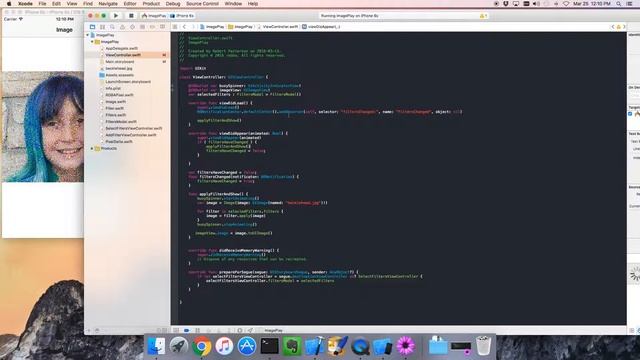
Task: Open Terminal from the Dock
Action: tap(269, 346)
